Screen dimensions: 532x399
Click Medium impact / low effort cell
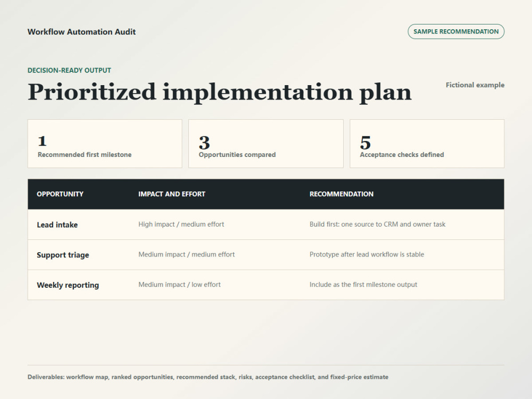pos(179,285)
